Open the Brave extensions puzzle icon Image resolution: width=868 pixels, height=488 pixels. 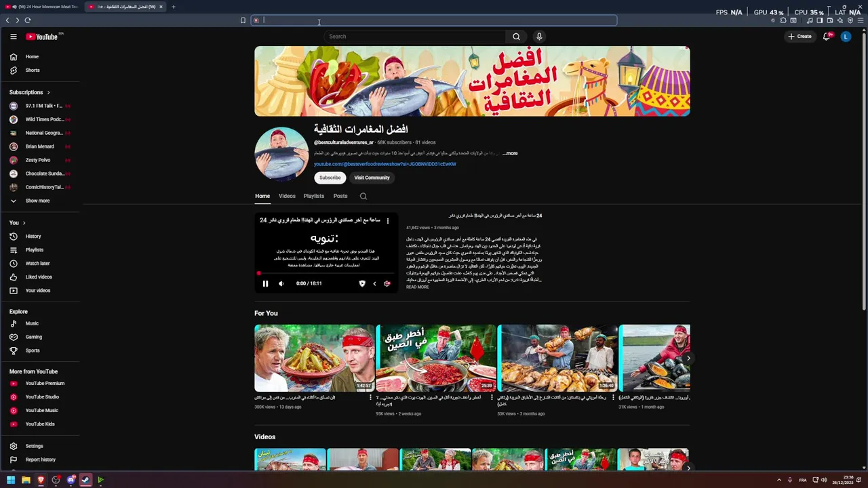(783, 20)
